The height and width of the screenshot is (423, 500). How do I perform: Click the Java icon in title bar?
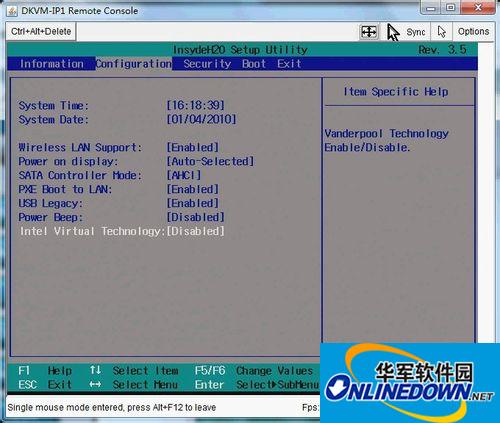tap(12, 11)
